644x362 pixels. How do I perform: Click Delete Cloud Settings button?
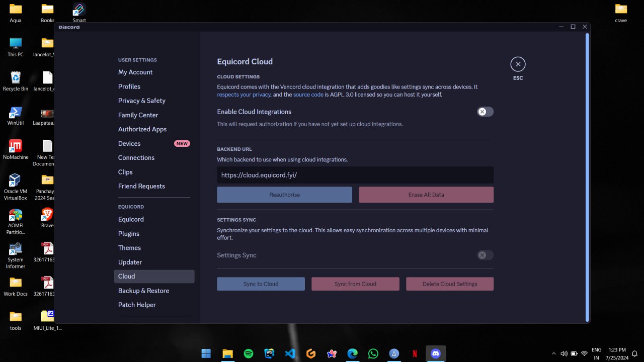[450, 284]
